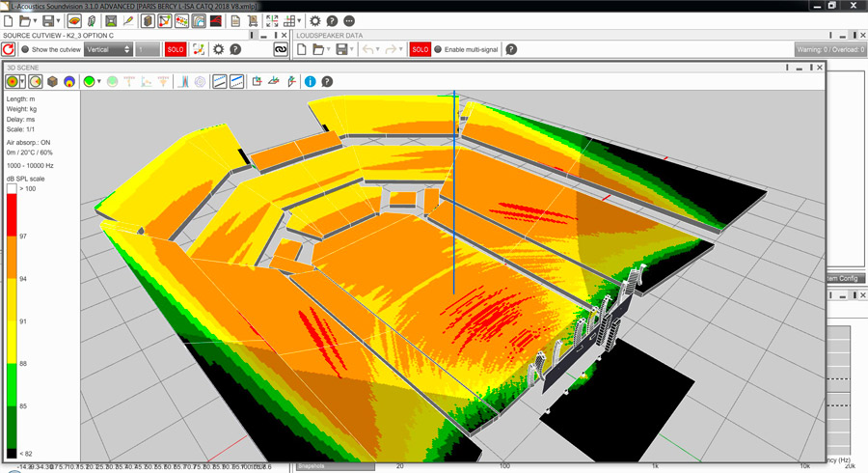The width and height of the screenshot is (868, 473).
Task: Click the green circle display icon
Action: (x=89, y=82)
